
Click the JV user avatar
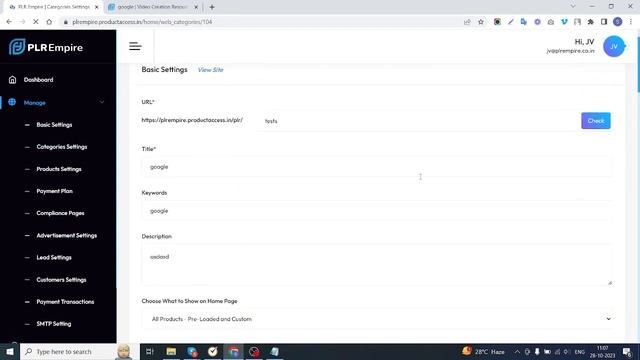pyautogui.click(x=613, y=47)
